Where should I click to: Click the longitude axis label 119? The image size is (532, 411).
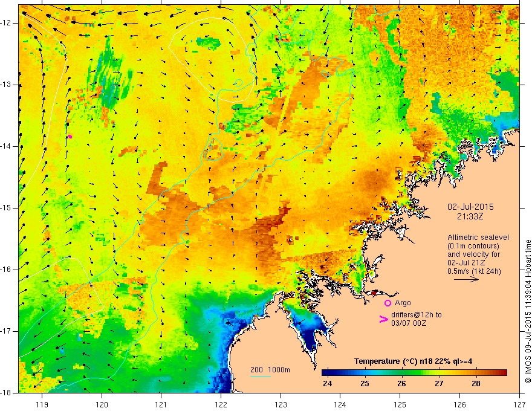(42, 404)
